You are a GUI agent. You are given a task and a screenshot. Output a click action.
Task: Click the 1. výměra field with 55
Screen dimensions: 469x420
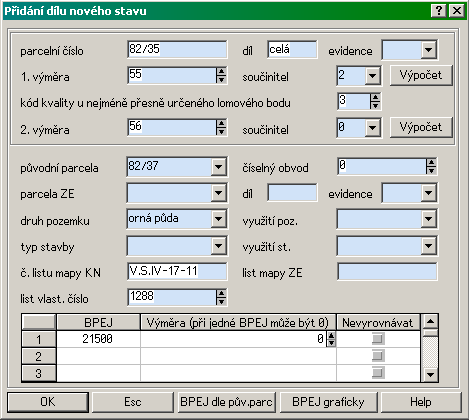[172, 75]
